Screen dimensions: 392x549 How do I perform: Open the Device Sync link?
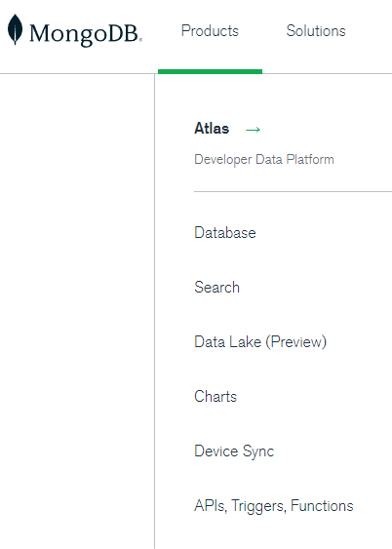pyautogui.click(x=234, y=451)
